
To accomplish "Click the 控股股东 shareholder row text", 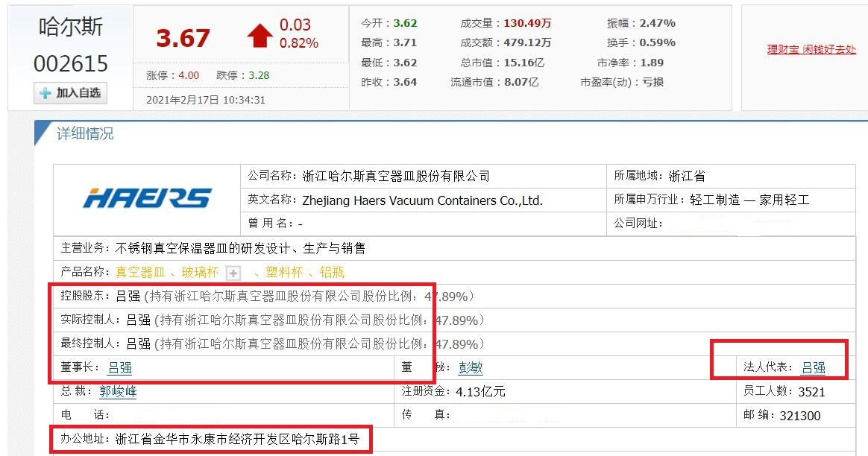I will pyautogui.click(x=268, y=296).
